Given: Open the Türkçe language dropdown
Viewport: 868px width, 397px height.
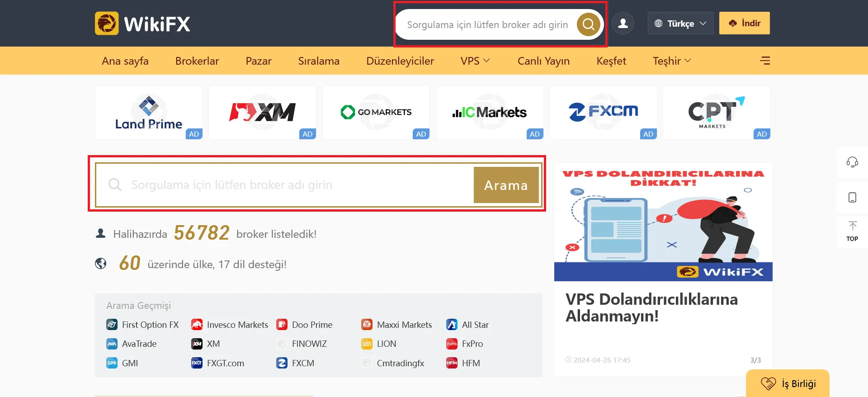Looking at the screenshot, I should [680, 23].
